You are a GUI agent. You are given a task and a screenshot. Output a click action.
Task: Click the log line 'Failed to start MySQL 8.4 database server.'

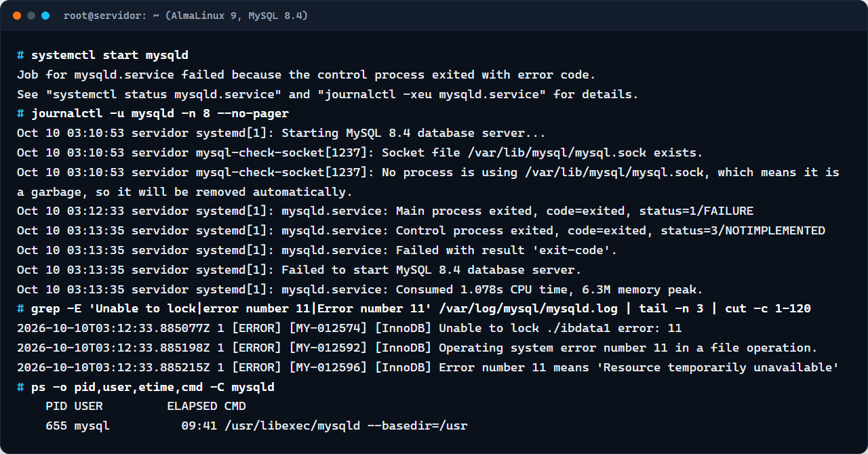point(299,270)
